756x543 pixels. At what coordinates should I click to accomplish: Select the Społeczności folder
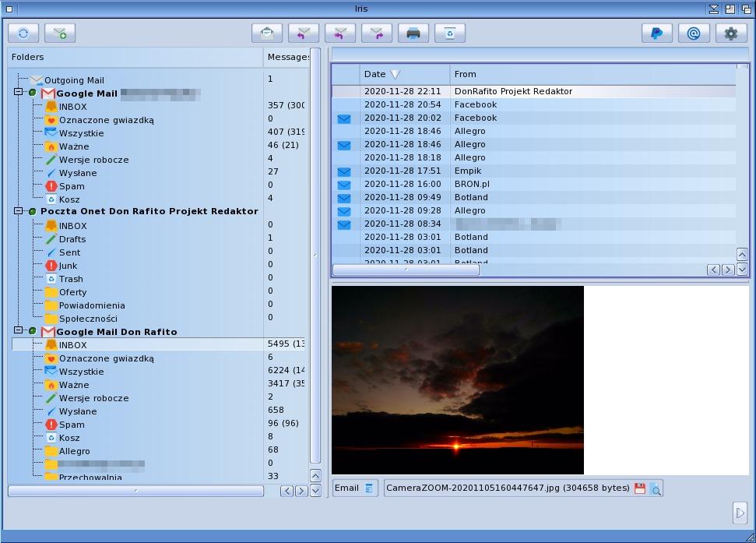tap(88, 319)
